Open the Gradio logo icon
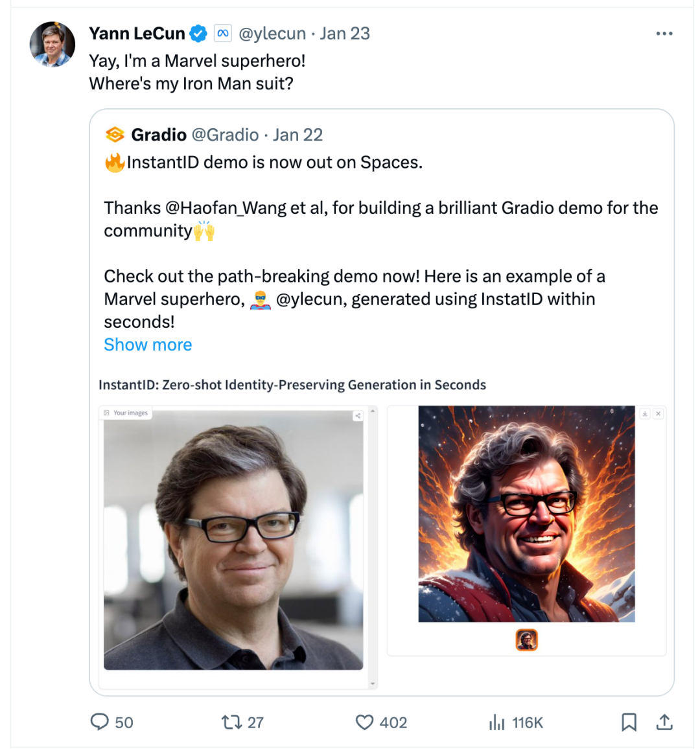The image size is (700, 749). pyautogui.click(x=115, y=135)
